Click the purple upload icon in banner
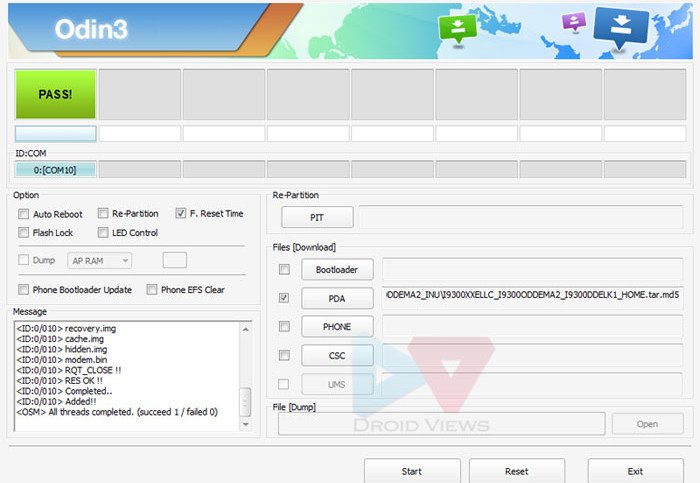The image size is (700, 483). click(574, 21)
